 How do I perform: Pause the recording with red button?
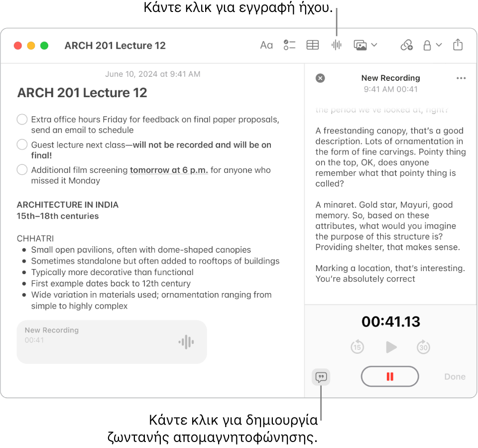coord(390,376)
